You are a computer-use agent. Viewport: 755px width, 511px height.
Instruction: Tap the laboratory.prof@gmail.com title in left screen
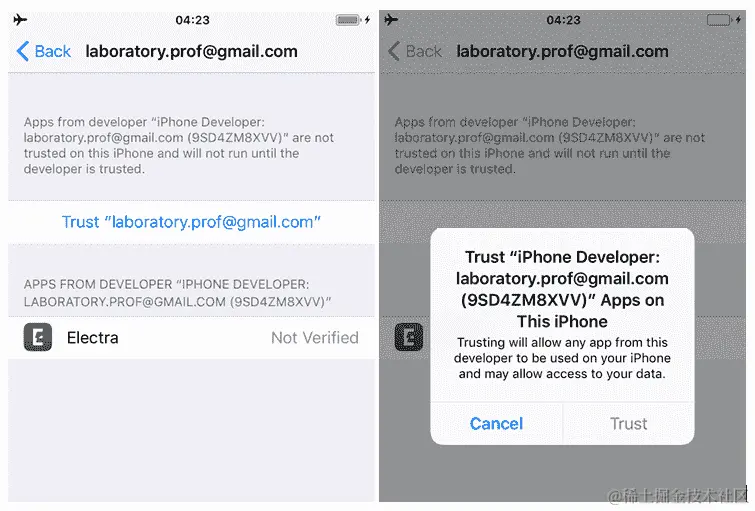coord(192,52)
